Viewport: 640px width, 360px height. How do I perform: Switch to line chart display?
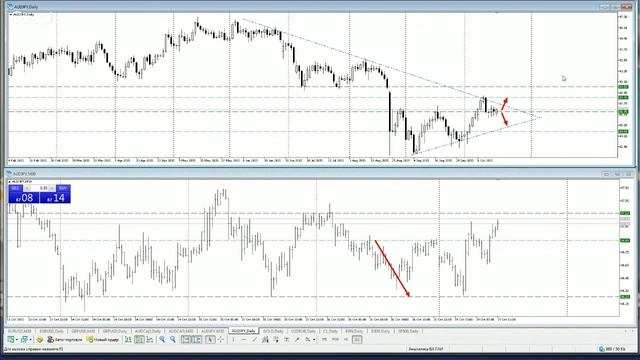[150, 339]
